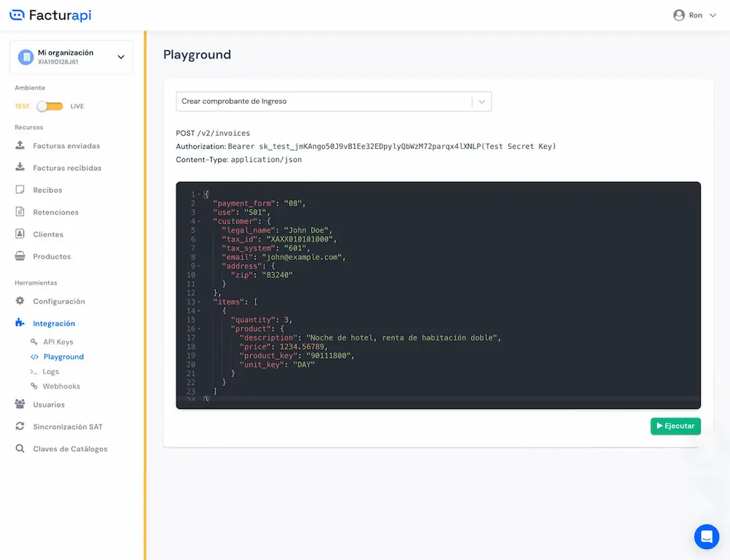Open the chat support bubble
Screen dimensions: 730x560
coord(706,537)
